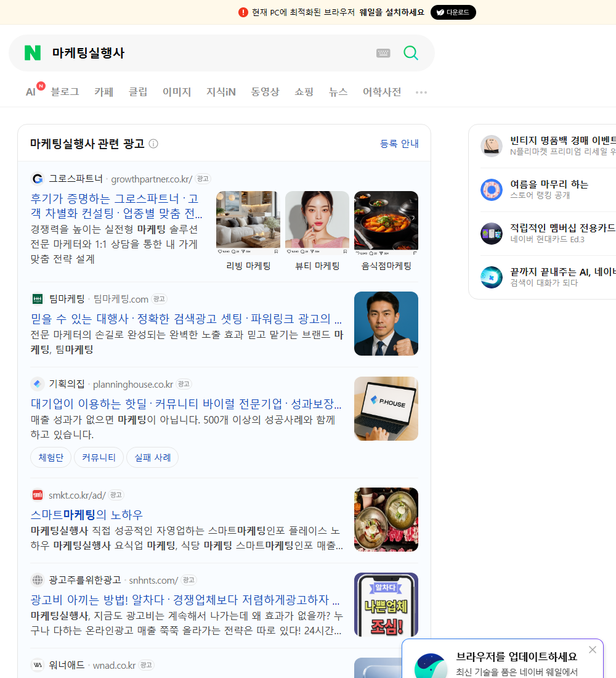Click the 리빙 마케팅 living room thumbnail
The height and width of the screenshot is (678, 616).
coord(248,223)
